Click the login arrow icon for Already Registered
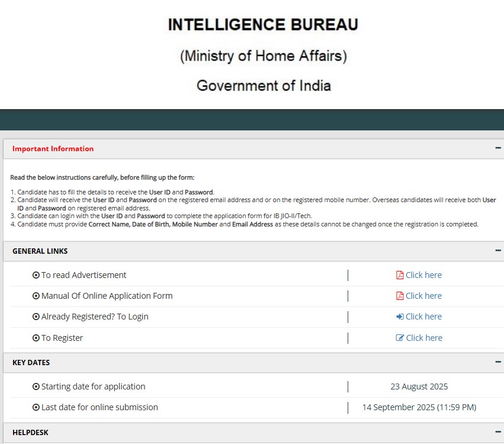504x444 pixels. tap(400, 317)
